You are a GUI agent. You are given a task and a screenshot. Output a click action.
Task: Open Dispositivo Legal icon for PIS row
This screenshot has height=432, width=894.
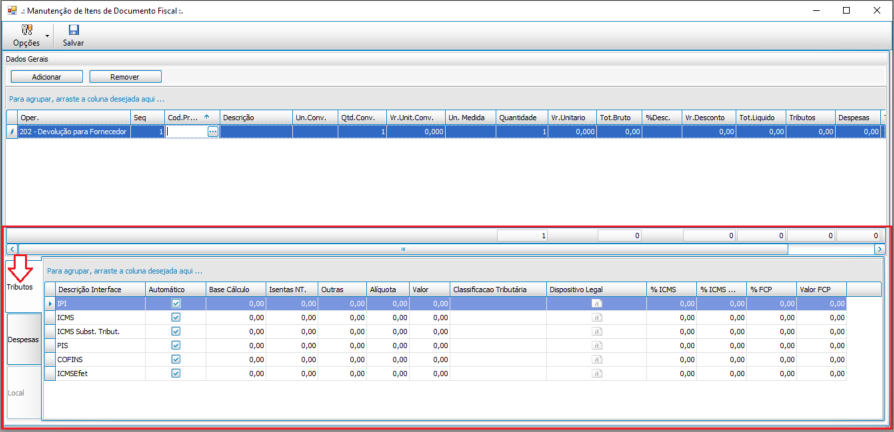coord(596,345)
